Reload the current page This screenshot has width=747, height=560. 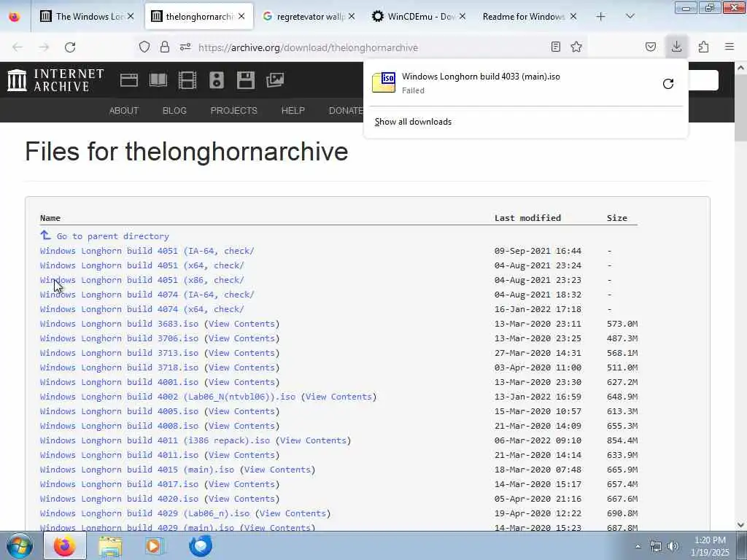(x=70, y=47)
